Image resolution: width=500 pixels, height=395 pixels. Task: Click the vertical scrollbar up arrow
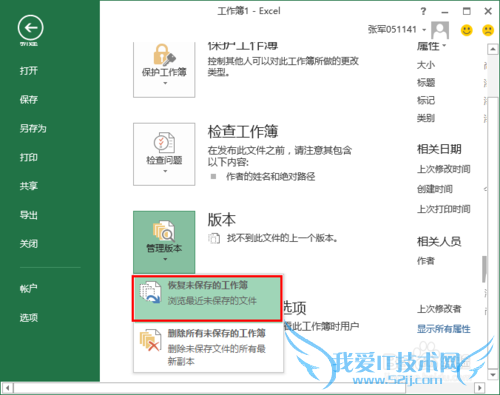(493, 50)
